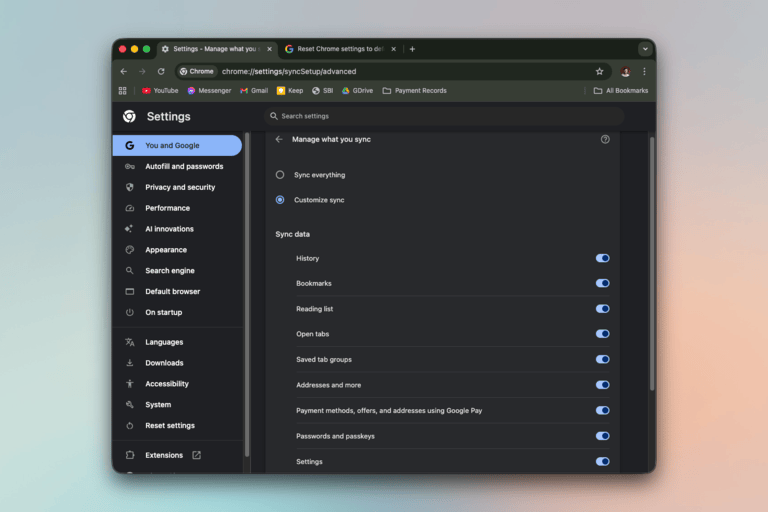Toggle History sync off
The height and width of the screenshot is (512, 768).
tap(602, 258)
